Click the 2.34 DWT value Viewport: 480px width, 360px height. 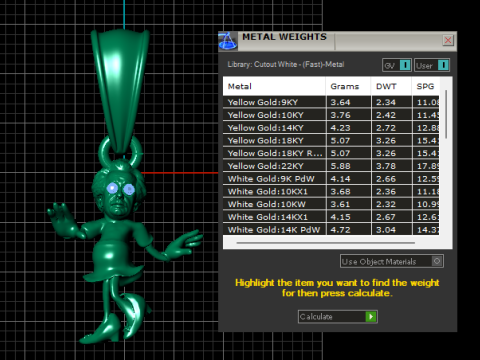point(386,102)
